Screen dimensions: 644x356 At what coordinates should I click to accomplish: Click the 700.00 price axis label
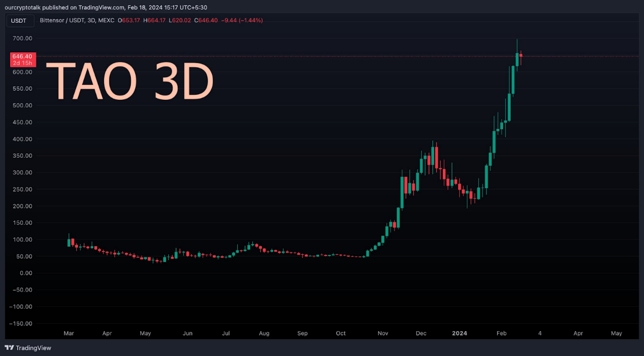(x=22, y=39)
